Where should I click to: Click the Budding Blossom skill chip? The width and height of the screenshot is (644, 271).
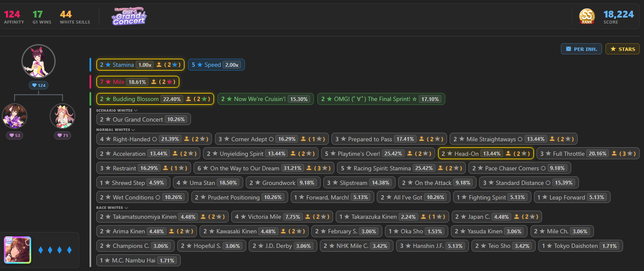[155, 99]
